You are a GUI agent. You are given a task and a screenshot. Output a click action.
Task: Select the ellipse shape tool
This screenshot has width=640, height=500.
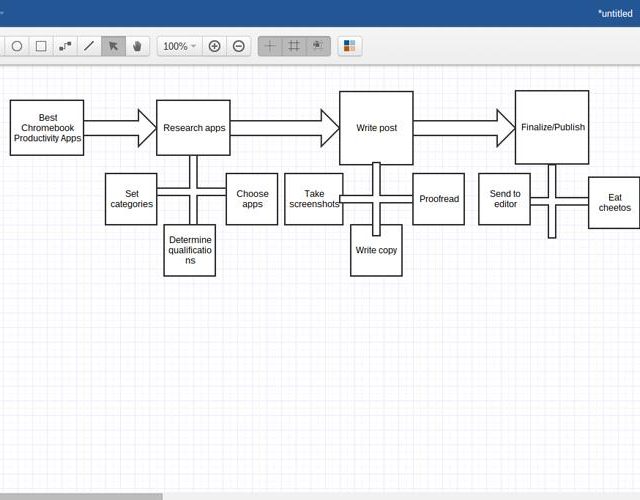click(17, 46)
